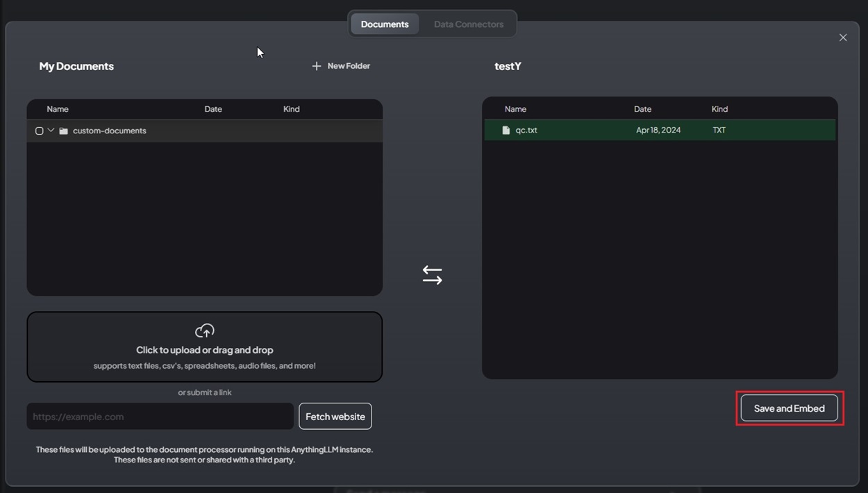Expand the custom-documents folder chevron
868x493 pixels.
click(x=50, y=130)
